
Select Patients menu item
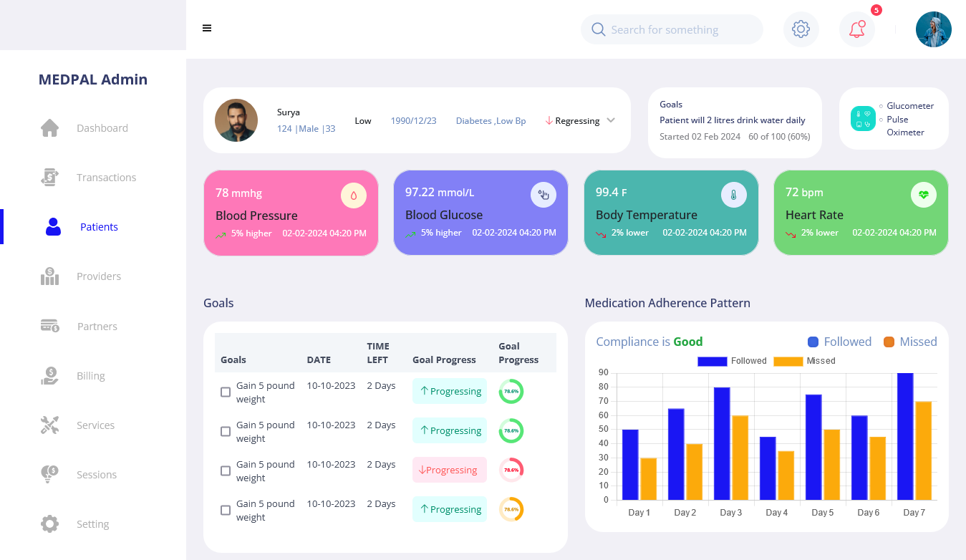[99, 227]
